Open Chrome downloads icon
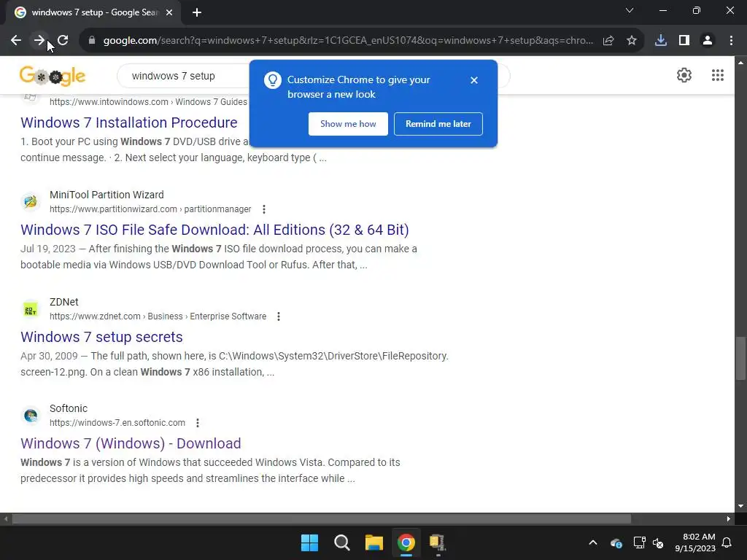The width and height of the screenshot is (747, 560). pos(661,41)
